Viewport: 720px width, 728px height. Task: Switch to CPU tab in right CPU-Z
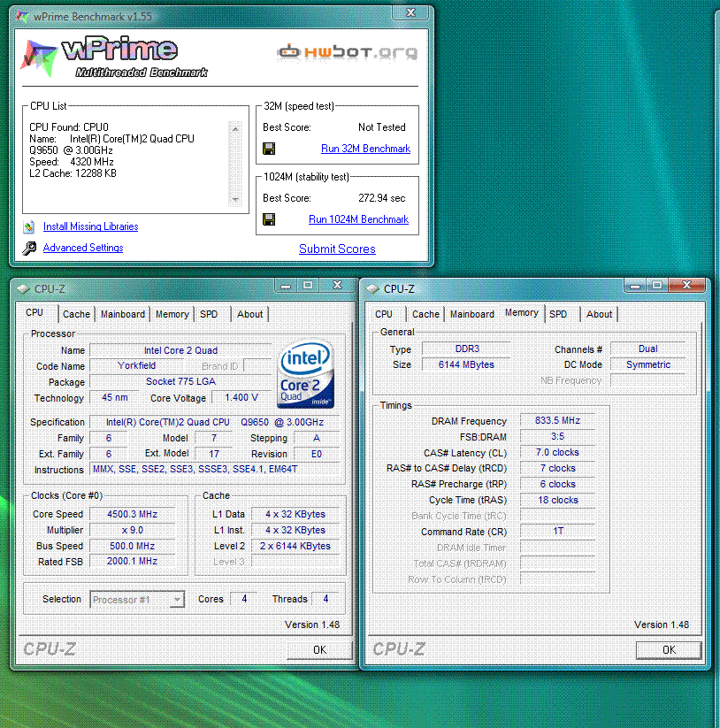point(384,314)
